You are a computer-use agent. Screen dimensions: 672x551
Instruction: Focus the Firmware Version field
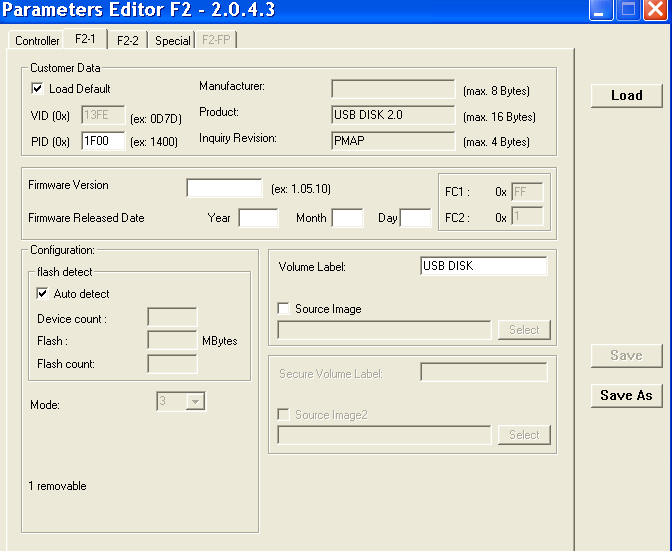pos(224,188)
